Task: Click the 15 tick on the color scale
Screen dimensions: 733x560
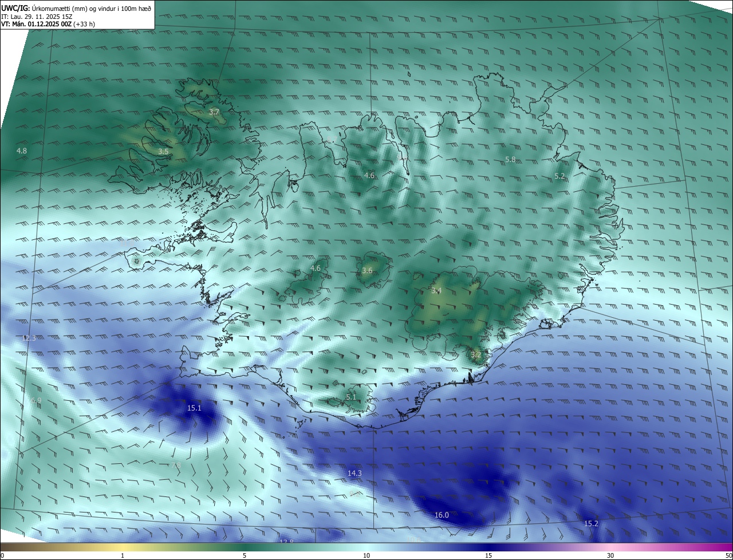Action: coord(488,555)
